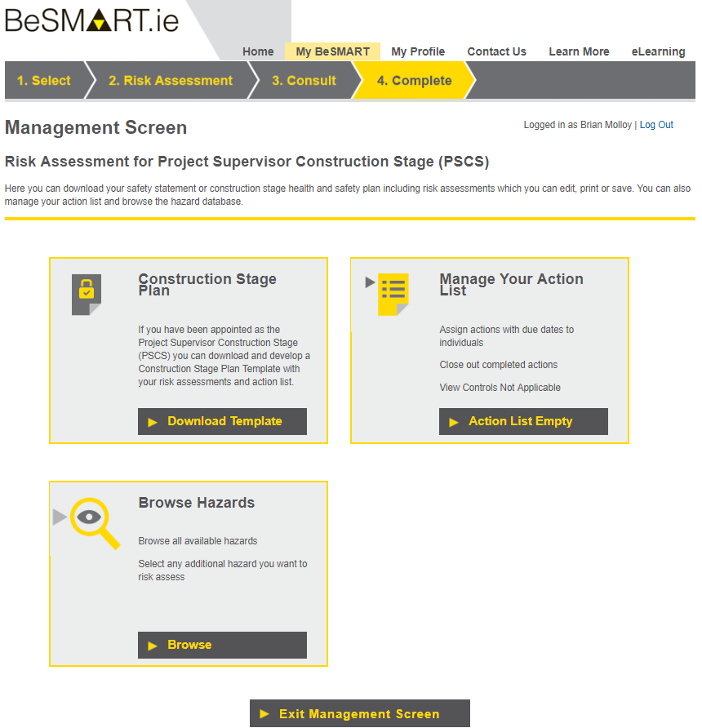The height and width of the screenshot is (728, 702).
Task: Select step 4. Complete
Action: click(414, 80)
